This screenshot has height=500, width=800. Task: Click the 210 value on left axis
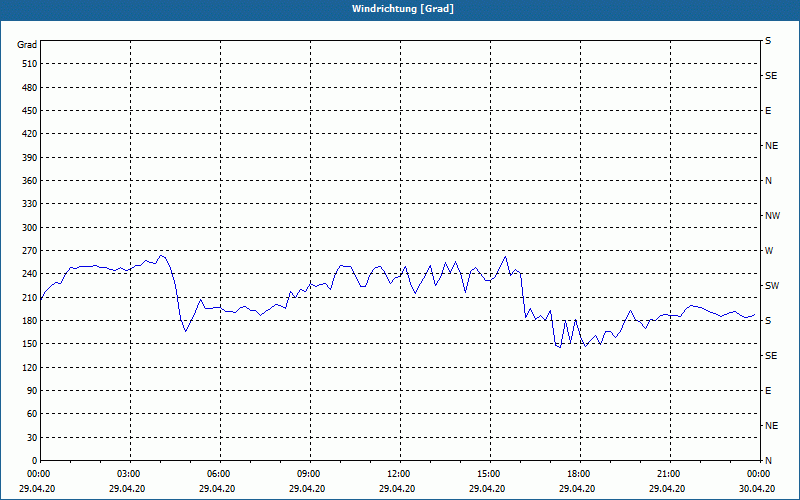coord(30,297)
